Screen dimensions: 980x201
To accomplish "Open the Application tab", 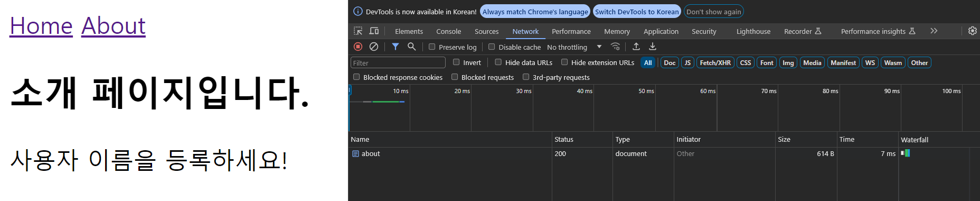I will point(661,32).
